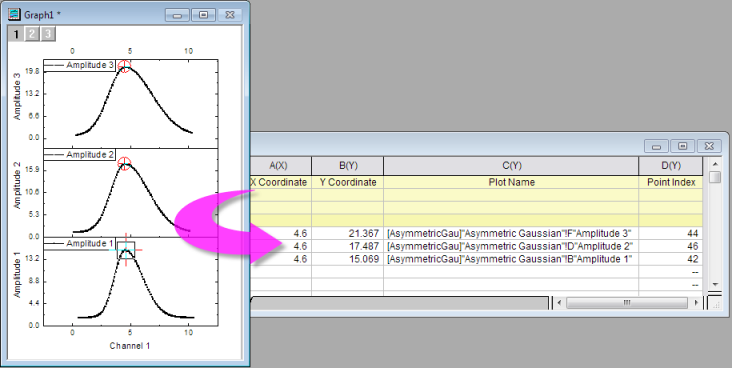Switch to layer 3 icon
Viewport: 732px width, 368px height.
click(48, 34)
